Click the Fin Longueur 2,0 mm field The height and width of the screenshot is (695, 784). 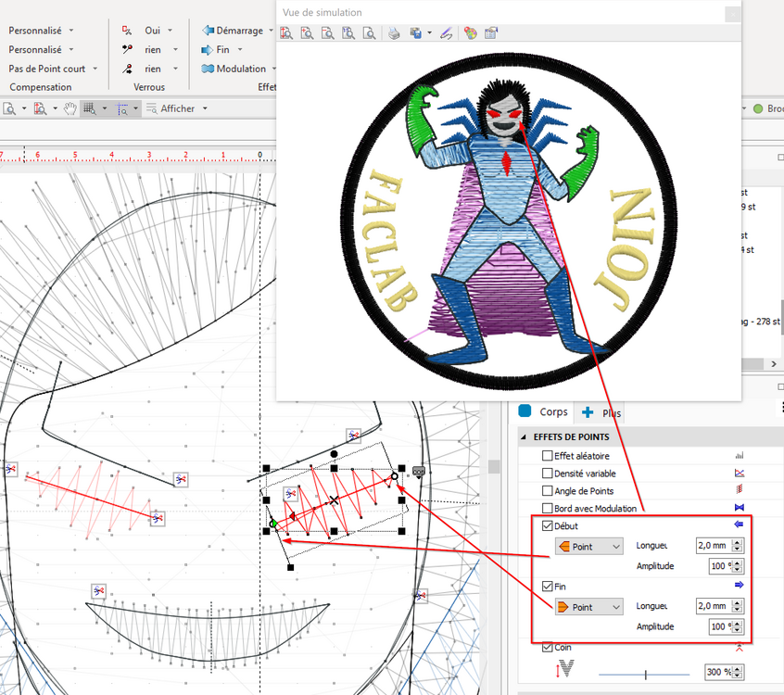[x=713, y=605]
